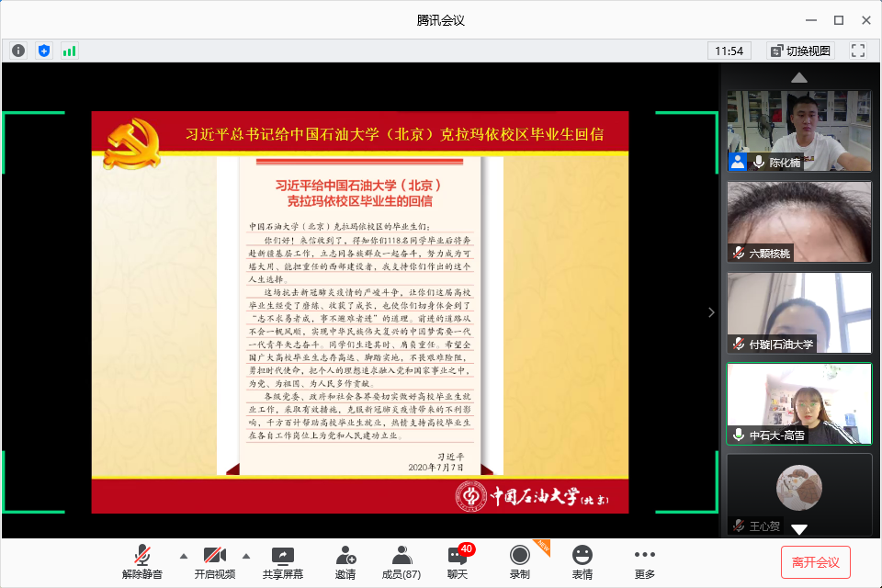
Task: Open the meeting security shield icon
Action: pyautogui.click(x=43, y=51)
